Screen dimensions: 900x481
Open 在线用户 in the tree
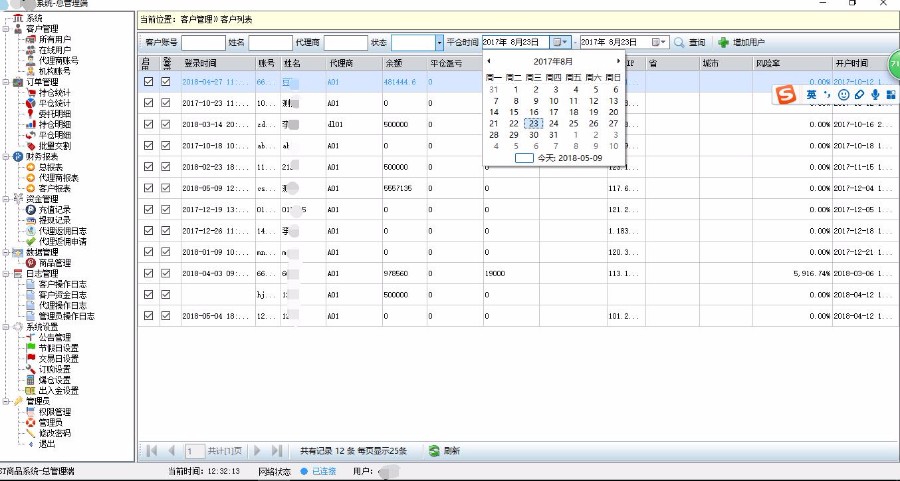55,50
